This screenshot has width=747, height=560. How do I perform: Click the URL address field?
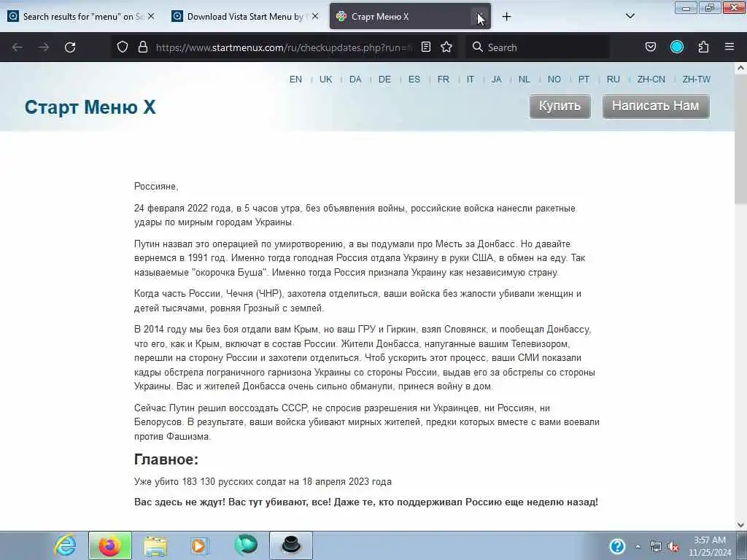pos(285,47)
